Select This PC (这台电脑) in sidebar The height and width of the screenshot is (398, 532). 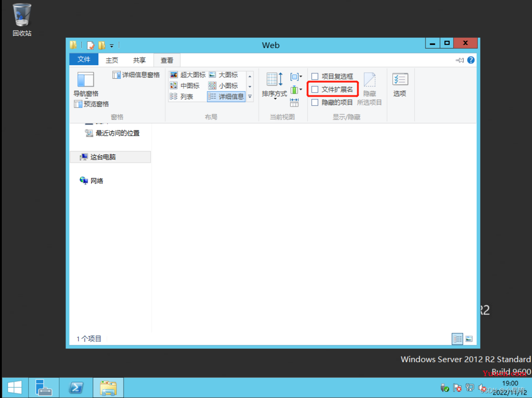[110, 157]
